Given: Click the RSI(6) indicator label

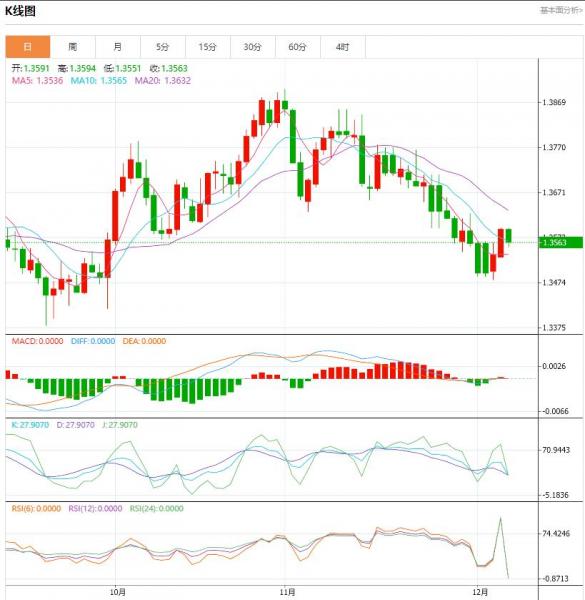Looking at the screenshot, I should click(x=36, y=508).
